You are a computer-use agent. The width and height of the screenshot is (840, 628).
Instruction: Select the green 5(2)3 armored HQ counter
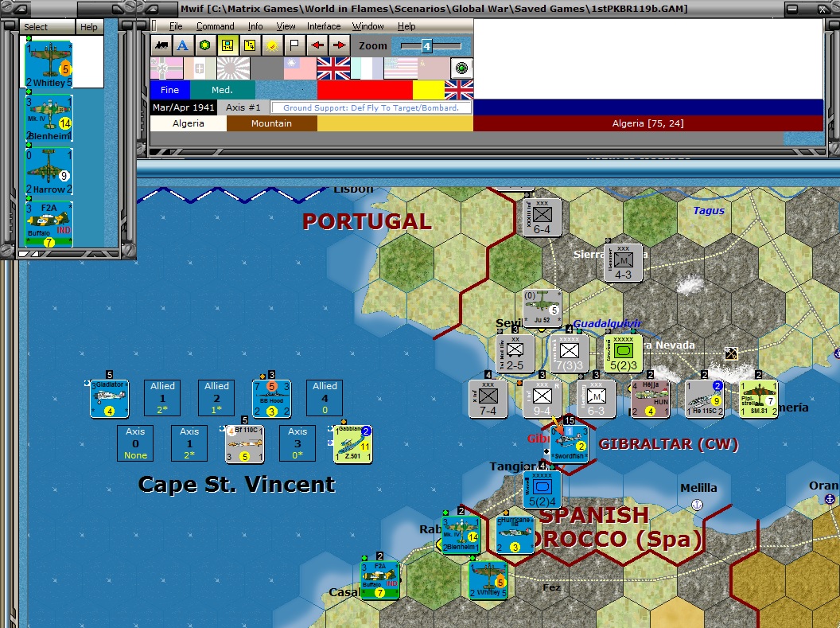[x=623, y=353]
